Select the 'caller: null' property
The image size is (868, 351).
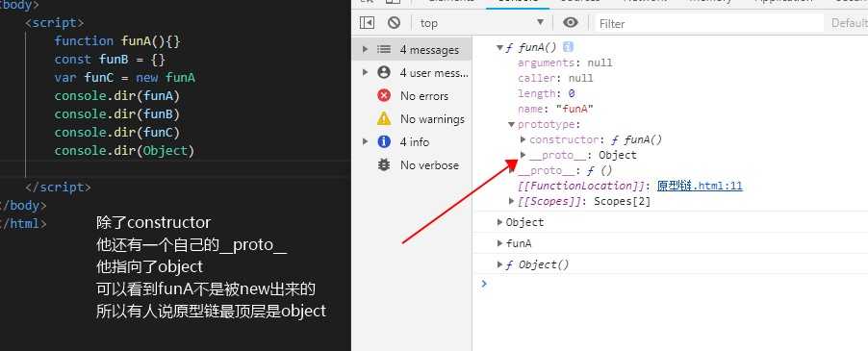pyautogui.click(x=555, y=79)
